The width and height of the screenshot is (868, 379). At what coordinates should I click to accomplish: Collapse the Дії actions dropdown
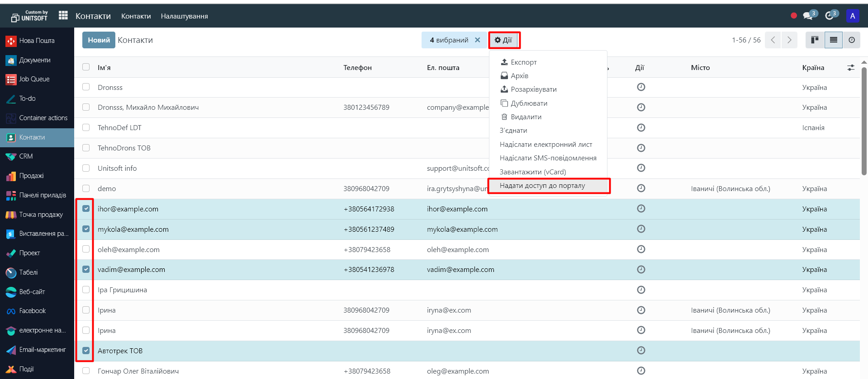coord(503,40)
